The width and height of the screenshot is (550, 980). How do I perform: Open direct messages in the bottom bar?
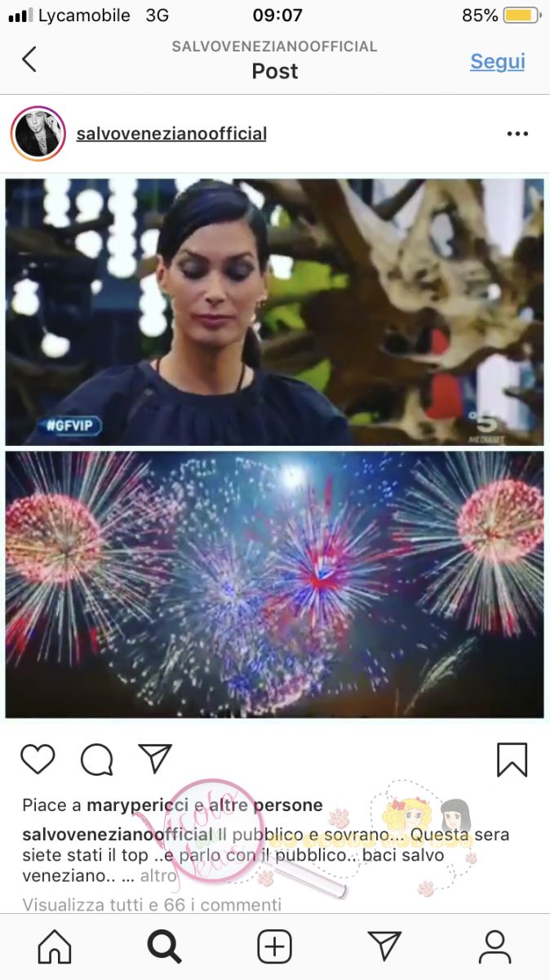coord(384,946)
